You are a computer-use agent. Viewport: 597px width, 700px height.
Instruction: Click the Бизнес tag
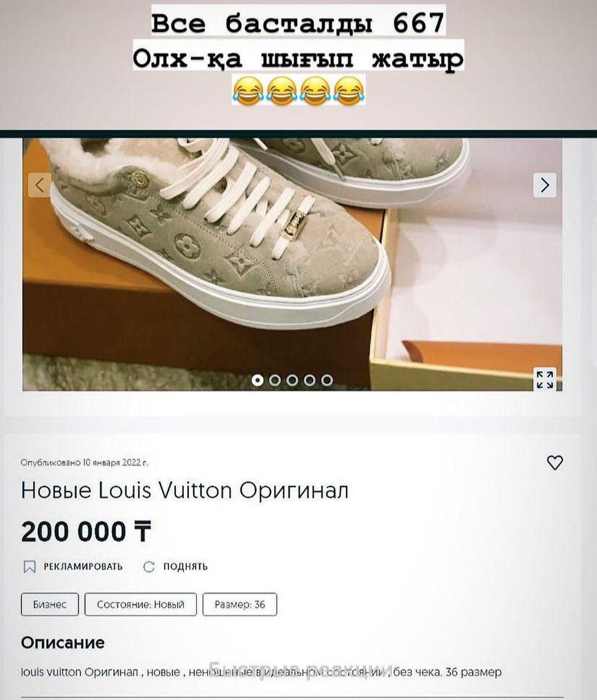(x=50, y=605)
